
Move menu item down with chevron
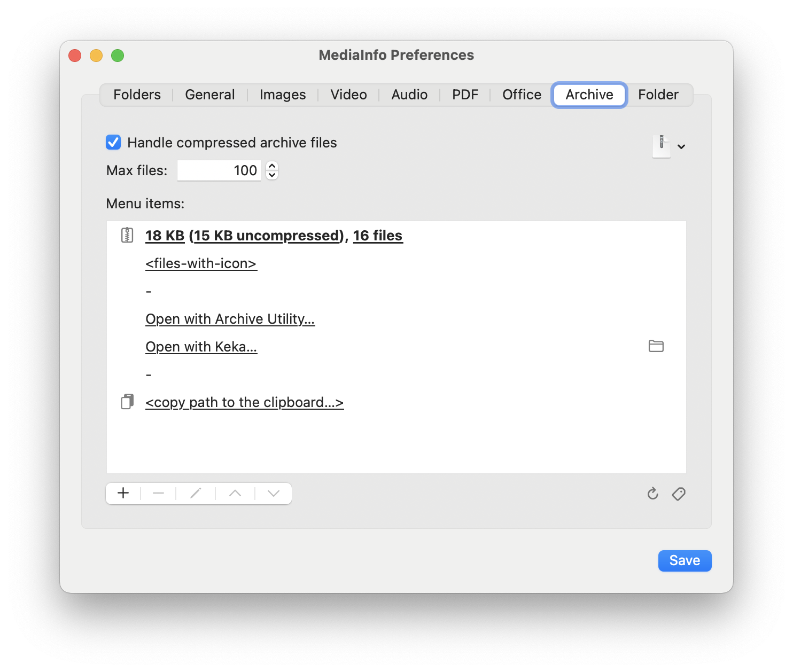(x=274, y=493)
